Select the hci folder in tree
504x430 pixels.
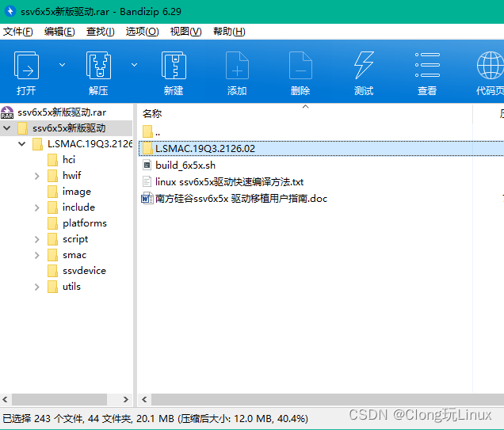point(69,160)
